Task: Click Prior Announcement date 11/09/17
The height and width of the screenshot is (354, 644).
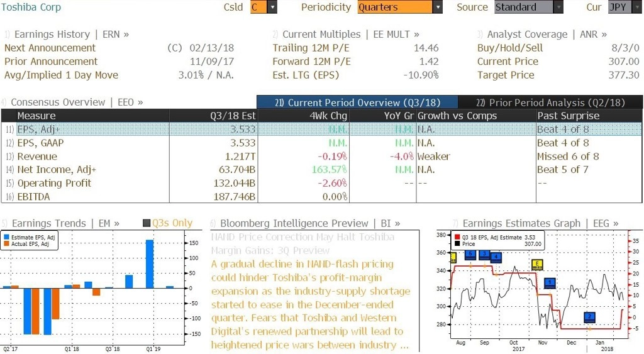Action: (211, 62)
